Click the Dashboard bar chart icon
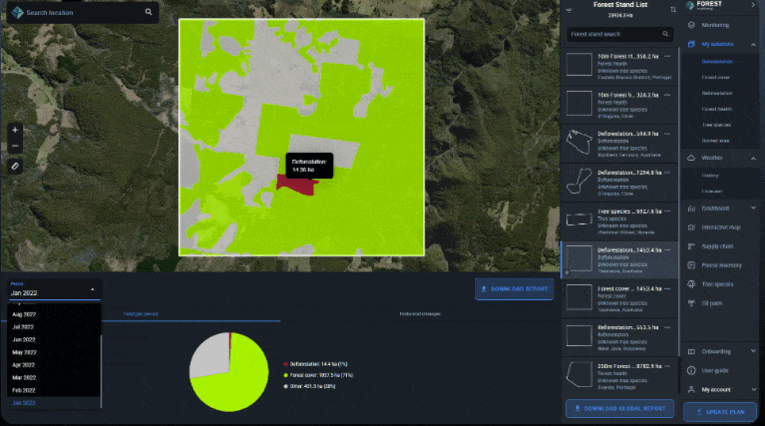 click(x=691, y=208)
